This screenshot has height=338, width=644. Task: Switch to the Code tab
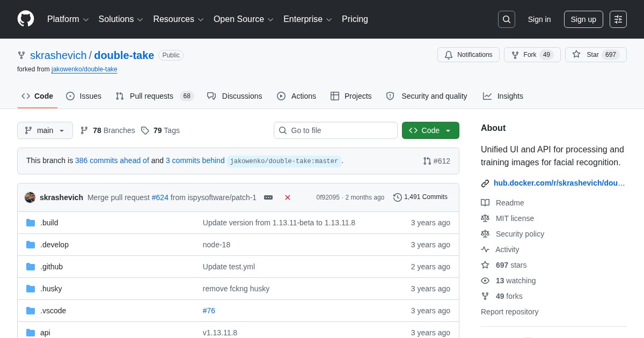pyautogui.click(x=38, y=96)
